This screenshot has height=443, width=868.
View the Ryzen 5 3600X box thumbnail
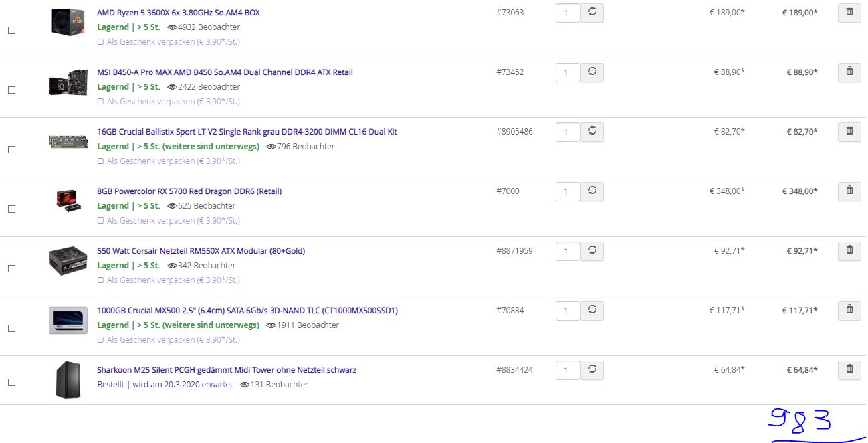(x=68, y=21)
